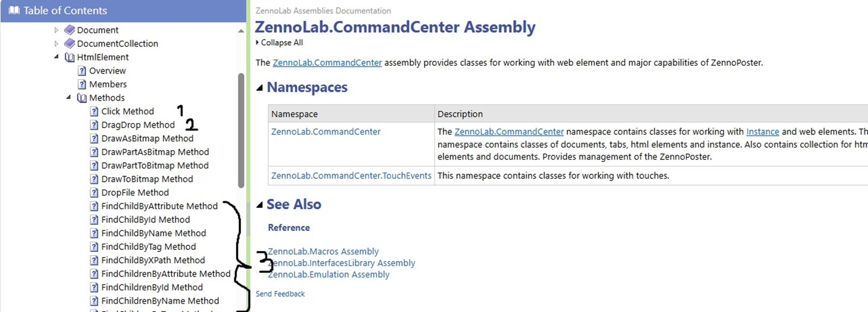Image resolution: width=868 pixels, height=312 pixels.
Task: Collapse the Namespaces section
Action: click(x=260, y=88)
